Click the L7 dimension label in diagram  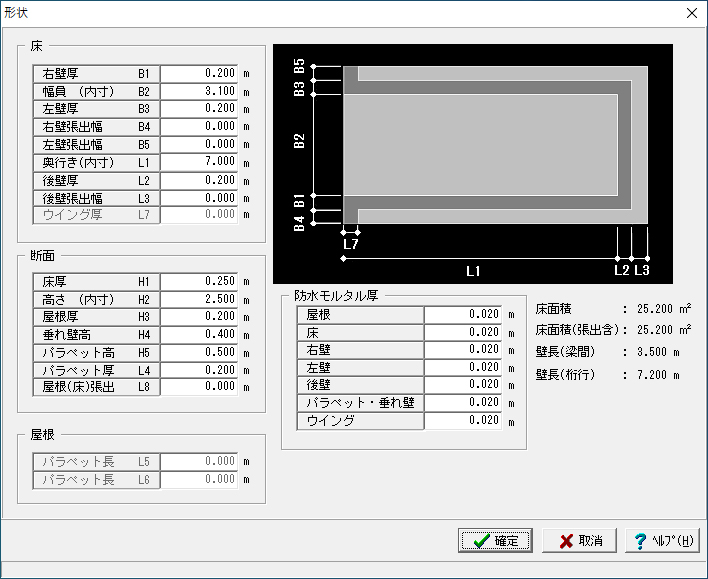point(350,244)
